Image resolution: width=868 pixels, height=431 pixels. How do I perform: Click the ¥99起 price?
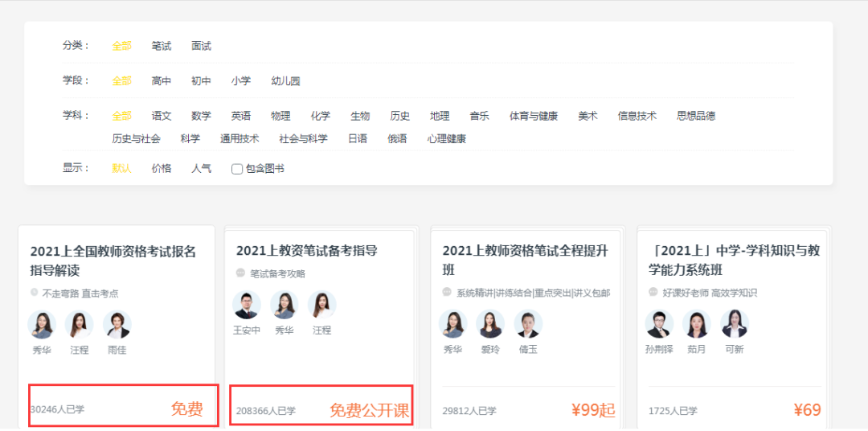593,410
